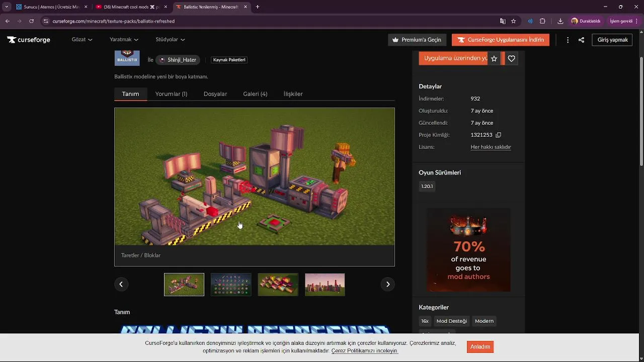
Task: Open the three-dot more options menu
Action: tap(568, 40)
